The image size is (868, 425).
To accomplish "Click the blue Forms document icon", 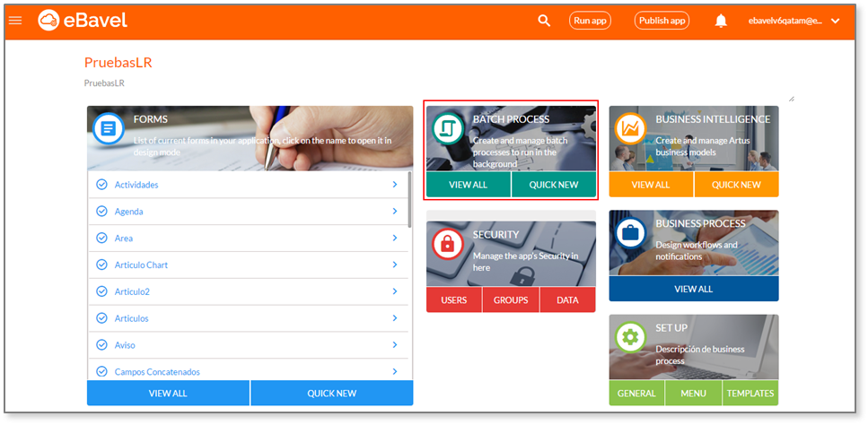I will [108, 129].
